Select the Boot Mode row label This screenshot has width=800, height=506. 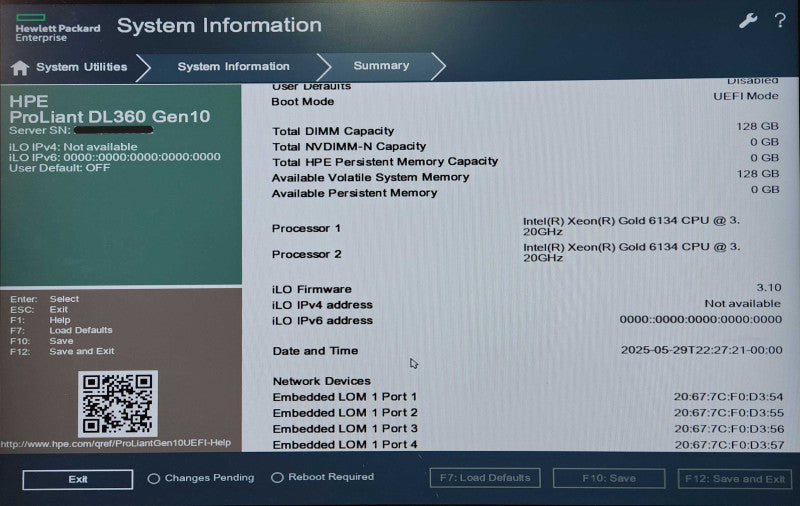point(303,102)
